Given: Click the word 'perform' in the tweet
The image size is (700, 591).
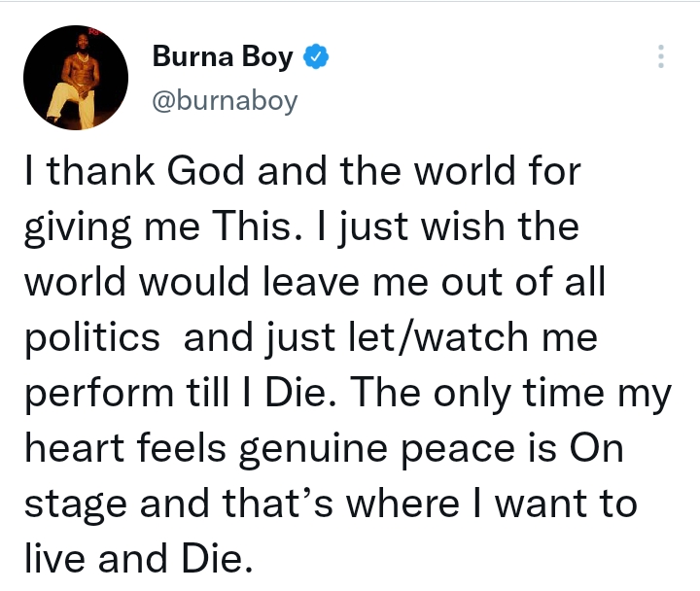Looking at the screenshot, I should pyautogui.click(x=99, y=394).
